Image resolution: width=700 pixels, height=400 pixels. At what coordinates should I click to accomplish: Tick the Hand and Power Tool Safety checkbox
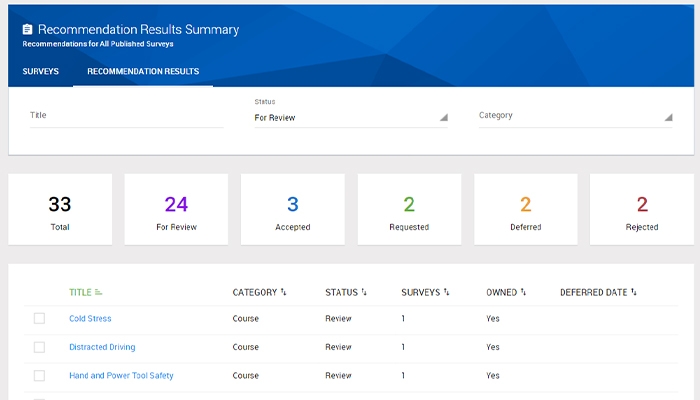pyautogui.click(x=39, y=376)
